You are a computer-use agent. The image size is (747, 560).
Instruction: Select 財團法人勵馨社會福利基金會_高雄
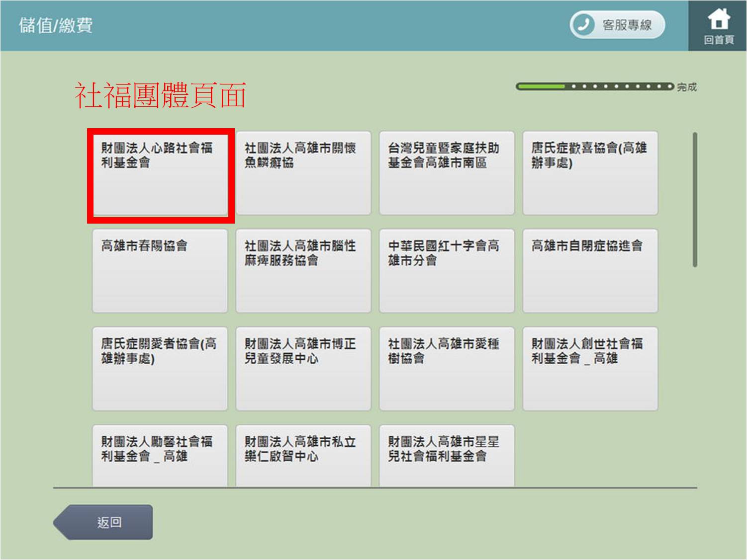pyautogui.click(x=160, y=456)
